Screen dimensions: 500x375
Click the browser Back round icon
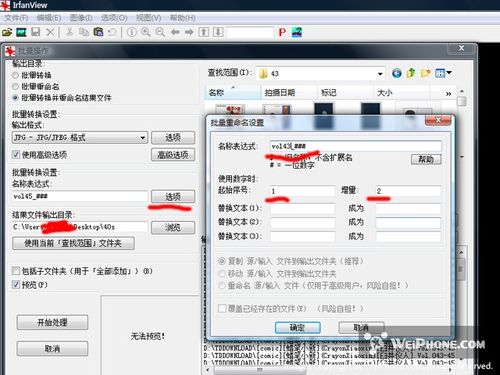[396, 73]
